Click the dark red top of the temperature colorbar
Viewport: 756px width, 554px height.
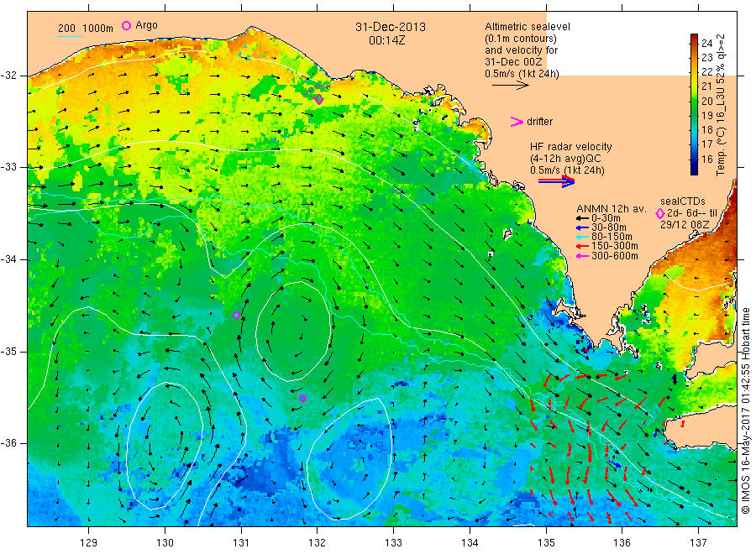click(694, 38)
